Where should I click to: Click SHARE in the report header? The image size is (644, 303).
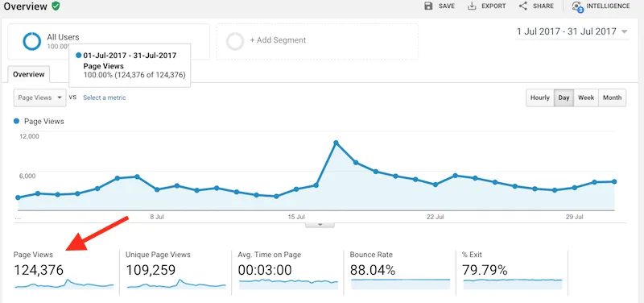(x=543, y=6)
